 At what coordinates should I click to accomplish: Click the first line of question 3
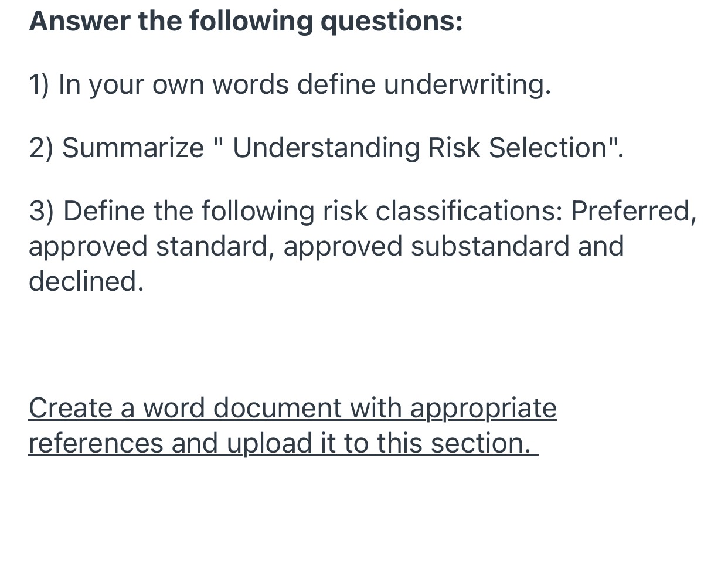[362, 211]
